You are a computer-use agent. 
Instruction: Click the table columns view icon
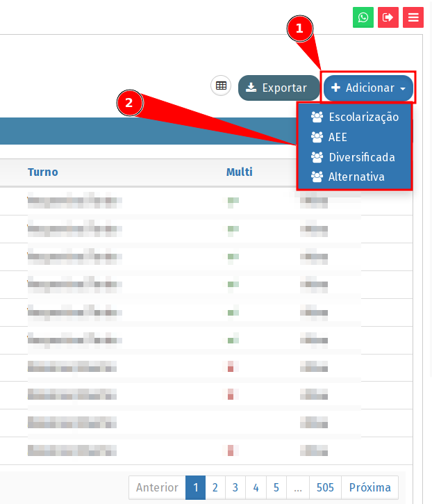[x=221, y=86]
